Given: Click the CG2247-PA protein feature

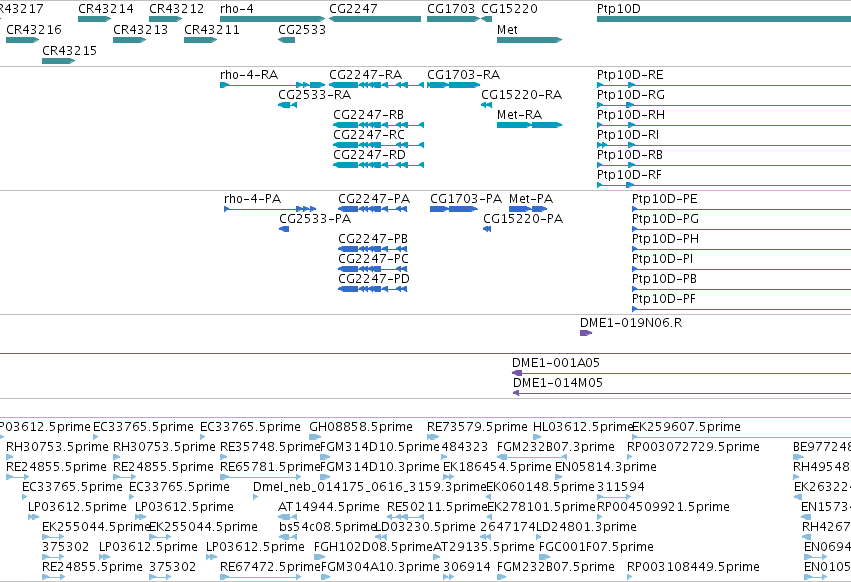Looking at the screenshot, I should (373, 209).
